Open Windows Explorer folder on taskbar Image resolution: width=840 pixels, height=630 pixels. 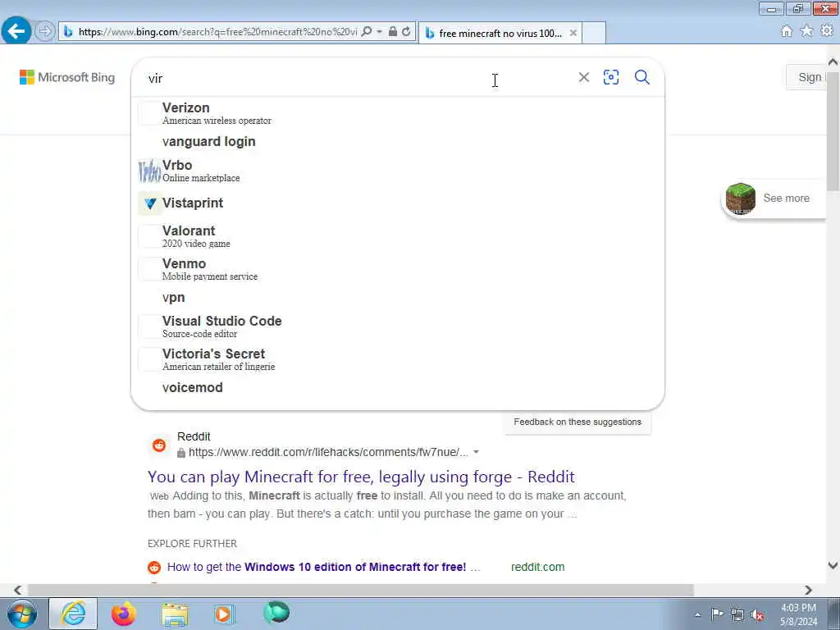175,614
